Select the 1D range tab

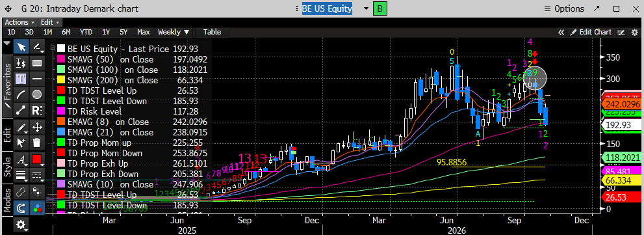pyautogui.click(x=12, y=32)
